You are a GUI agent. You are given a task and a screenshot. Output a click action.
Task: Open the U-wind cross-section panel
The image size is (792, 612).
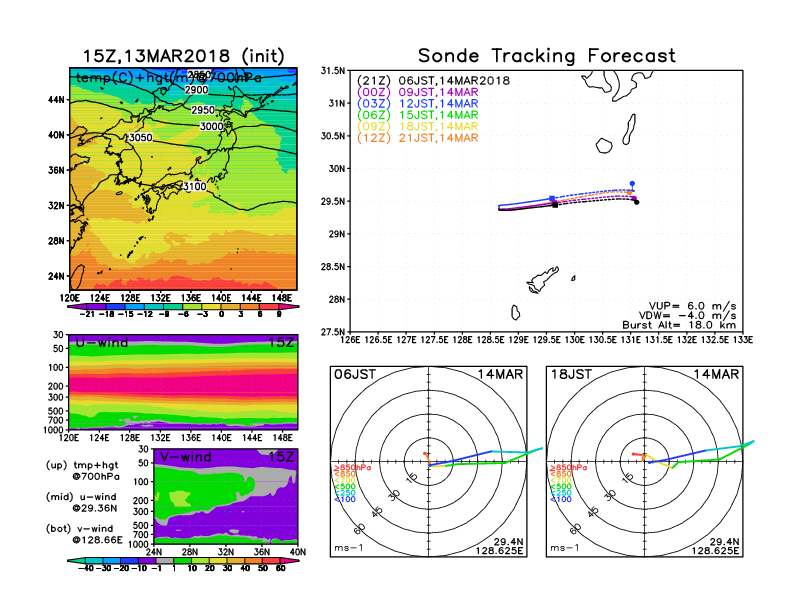(x=183, y=382)
